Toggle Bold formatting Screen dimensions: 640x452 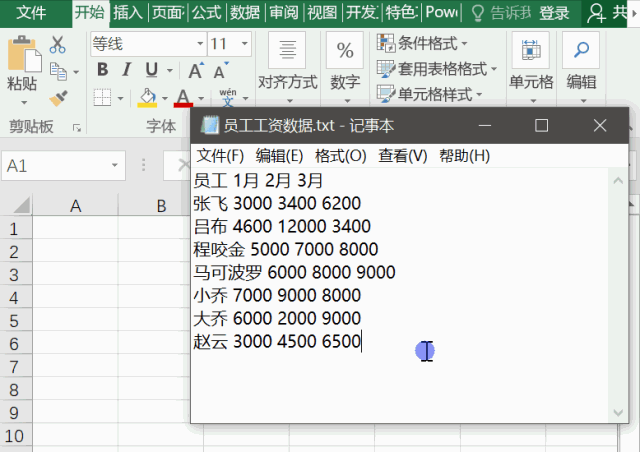click(x=102, y=70)
